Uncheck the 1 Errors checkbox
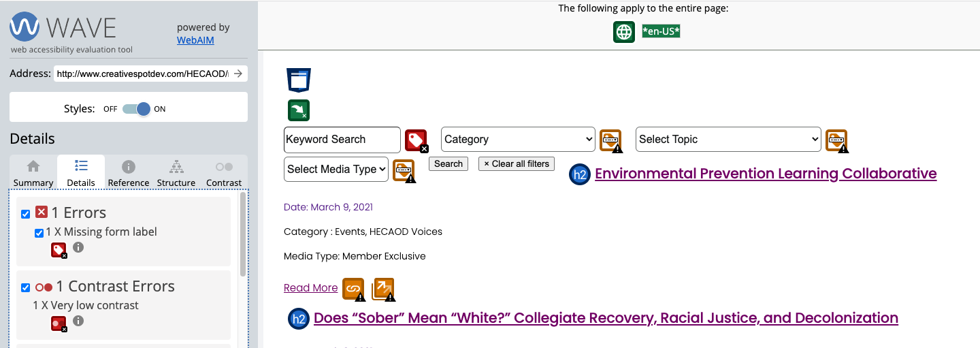The height and width of the screenshot is (348, 980). point(26,214)
